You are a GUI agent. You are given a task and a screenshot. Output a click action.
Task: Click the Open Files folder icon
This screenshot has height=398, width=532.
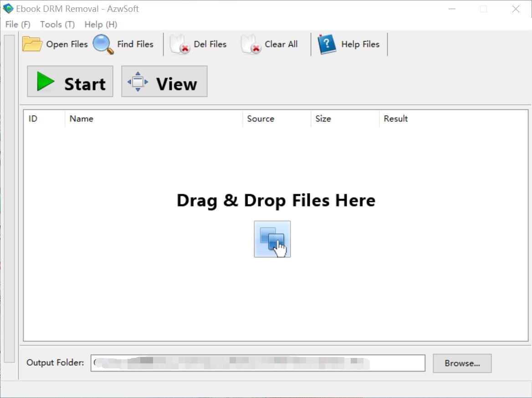pos(32,44)
